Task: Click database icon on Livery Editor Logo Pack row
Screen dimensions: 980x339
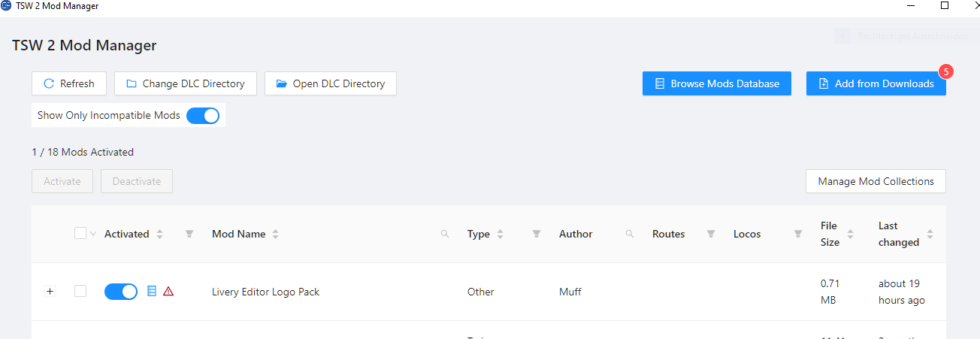Action: click(x=152, y=291)
